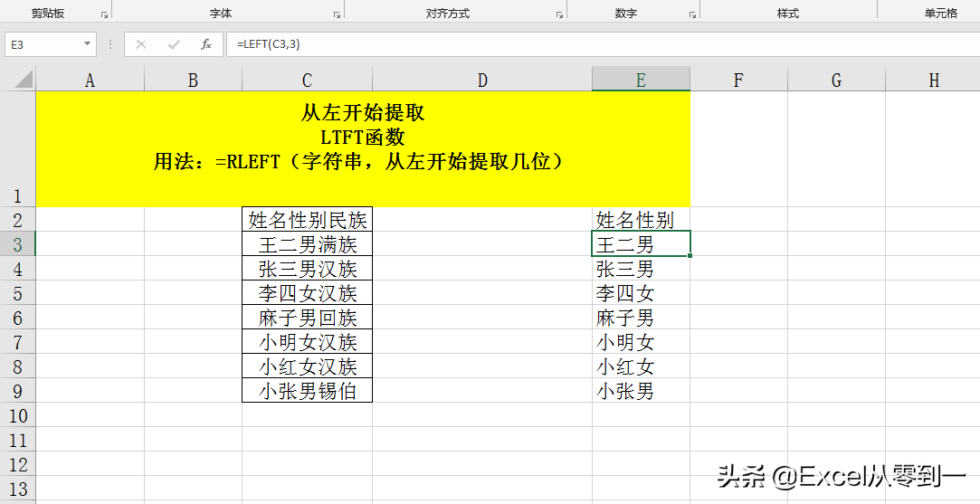The image size is (980, 504).
Task: Select row 11 header
Action: coord(17,441)
